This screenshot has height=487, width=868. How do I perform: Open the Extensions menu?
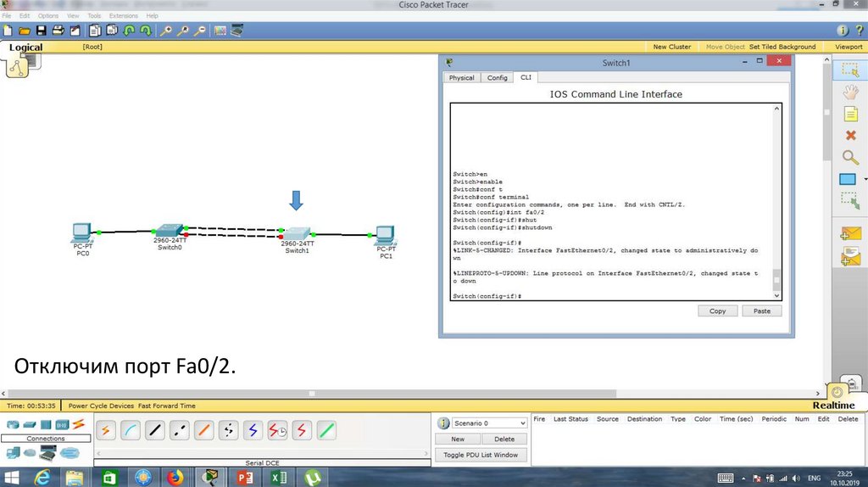pos(124,16)
